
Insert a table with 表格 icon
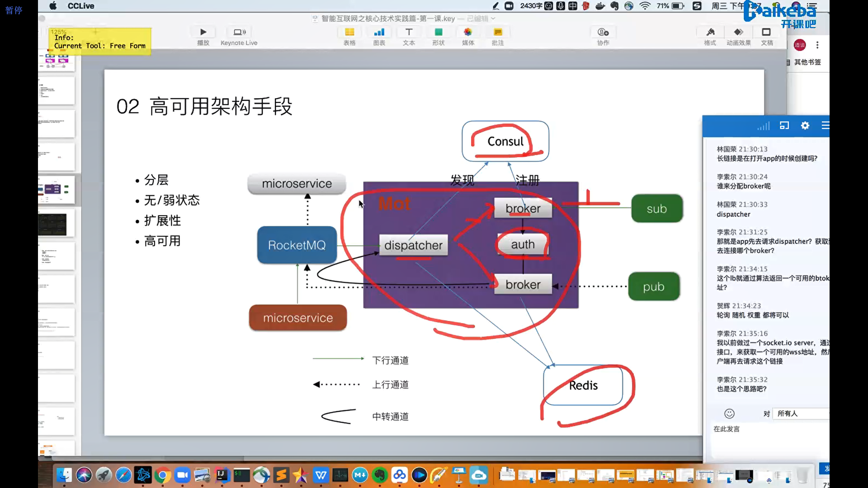pyautogui.click(x=349, y=33)
